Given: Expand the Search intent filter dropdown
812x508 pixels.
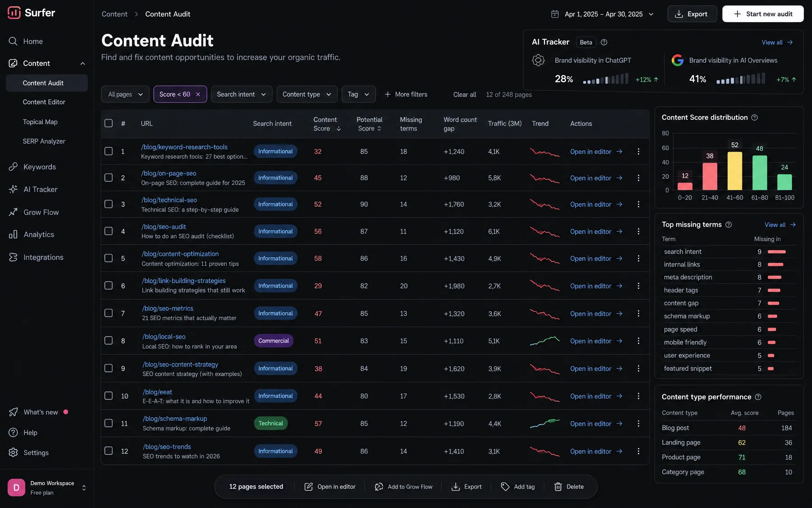Looking at the screenshot, I should tap(241, 94).
